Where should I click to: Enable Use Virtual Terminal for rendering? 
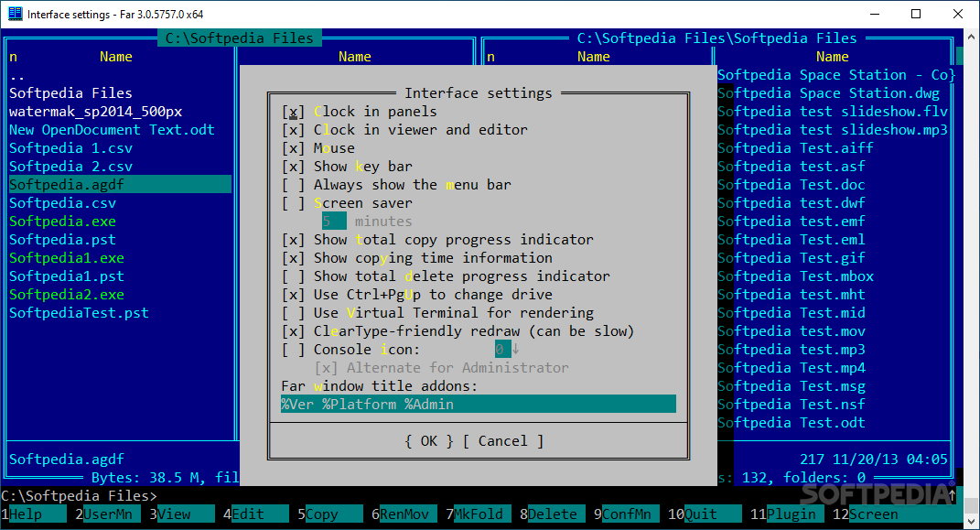293,313
